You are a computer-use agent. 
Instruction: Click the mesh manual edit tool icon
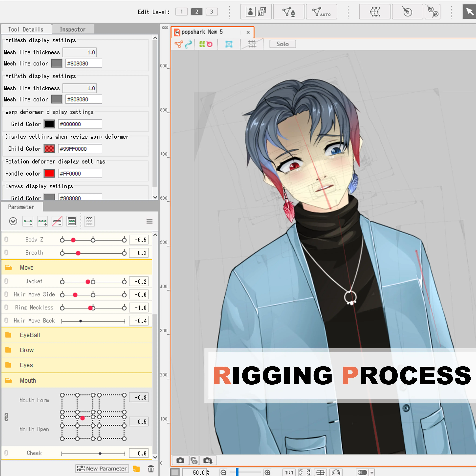[289, 12]
